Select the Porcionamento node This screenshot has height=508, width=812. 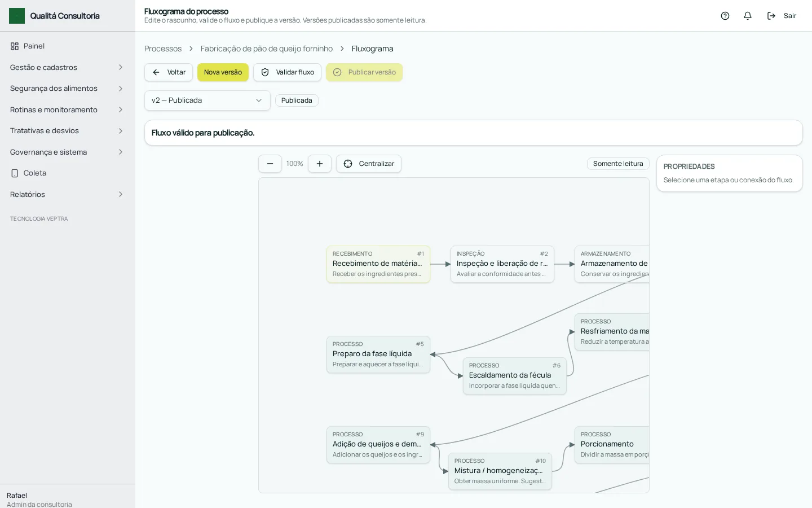click(612, 445)
